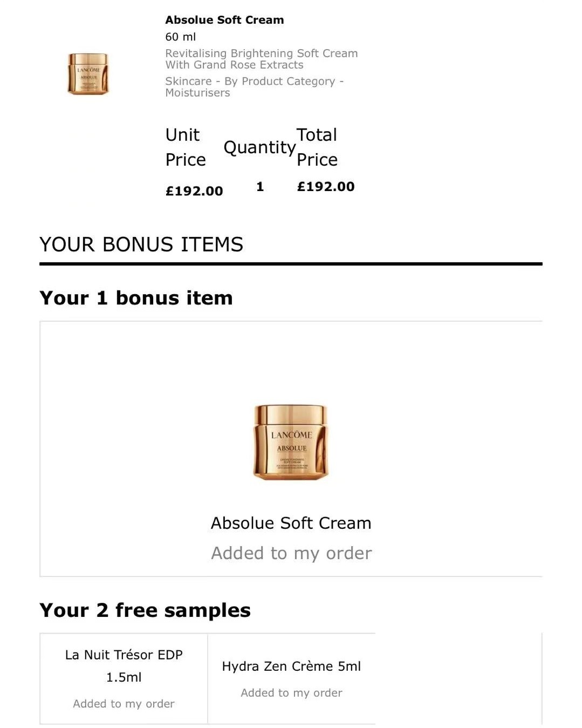Click the Your 2 free samples heading
The width and height of the screenshot is (582, 728).
[145, 610]
